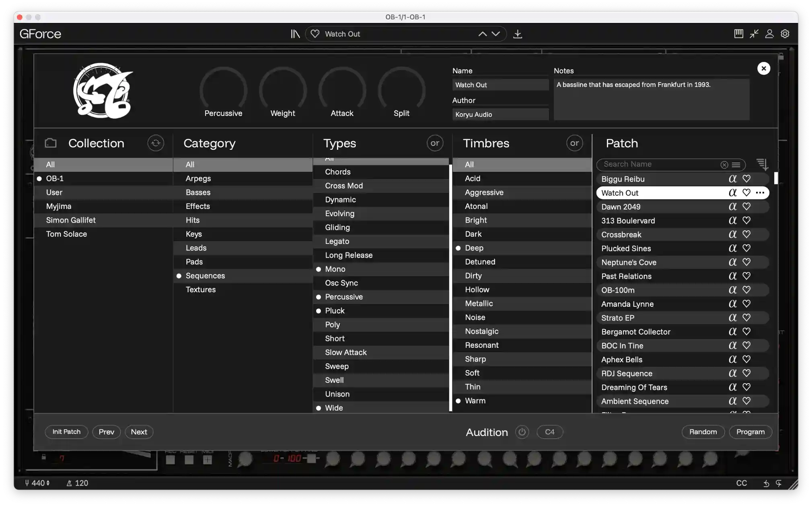Open the keyboard panel icon
This screenshot has width=812, height=506.
tap(738, 34)
